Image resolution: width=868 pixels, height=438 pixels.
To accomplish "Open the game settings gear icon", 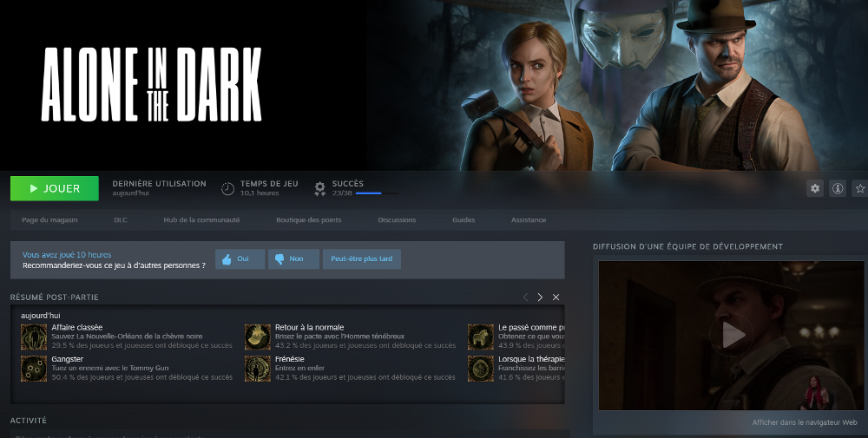I will pyautogui.click(x=814, y=188).
